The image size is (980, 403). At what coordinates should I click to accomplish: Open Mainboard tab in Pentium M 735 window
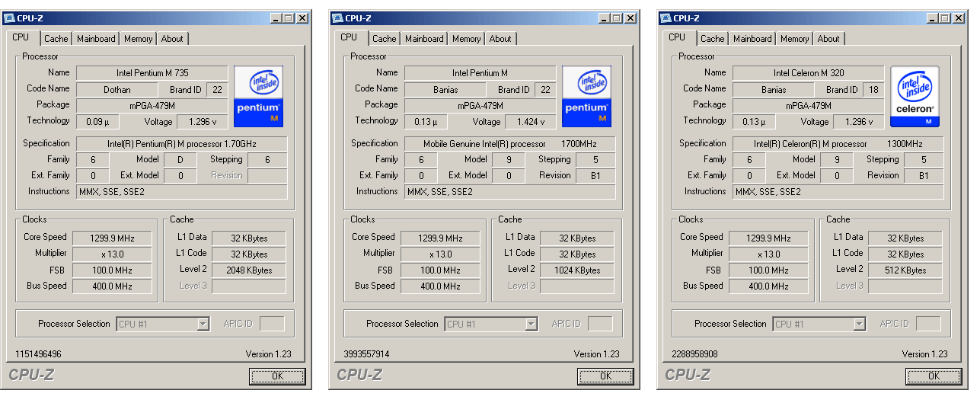pos(96,39)
